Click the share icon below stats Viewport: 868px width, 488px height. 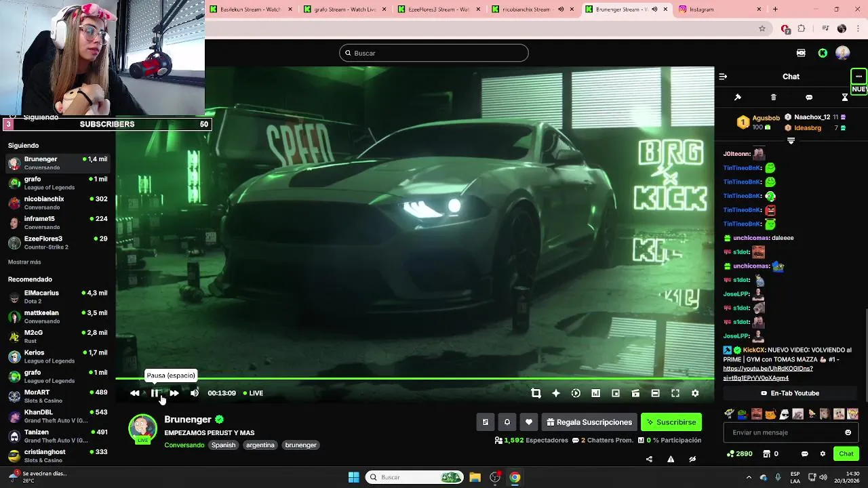click(x=649, y=459)
